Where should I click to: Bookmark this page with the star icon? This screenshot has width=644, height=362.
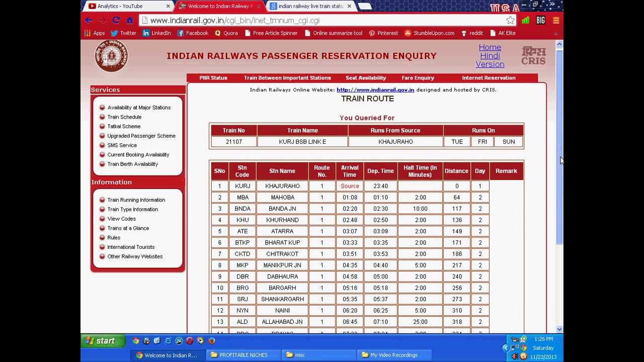[510, 20]
